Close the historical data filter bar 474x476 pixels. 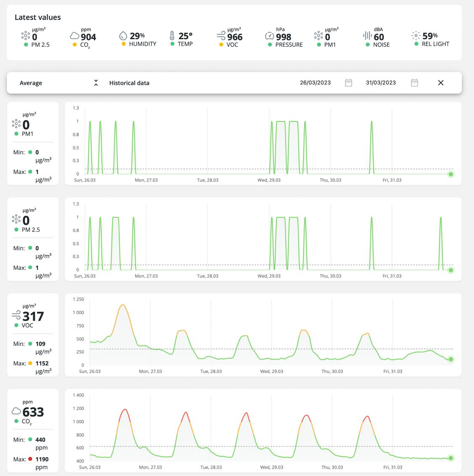point(441,82)
